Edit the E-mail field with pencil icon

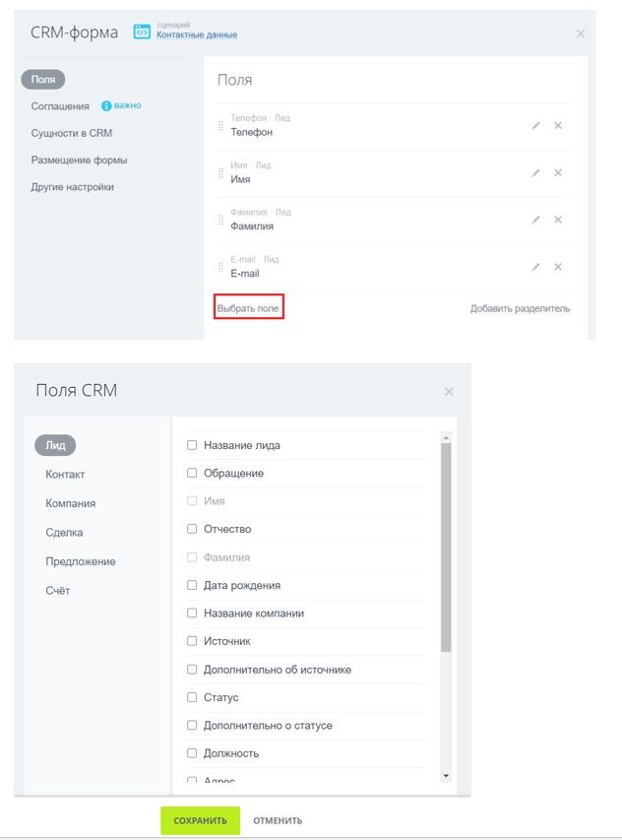tap(535, 267)
